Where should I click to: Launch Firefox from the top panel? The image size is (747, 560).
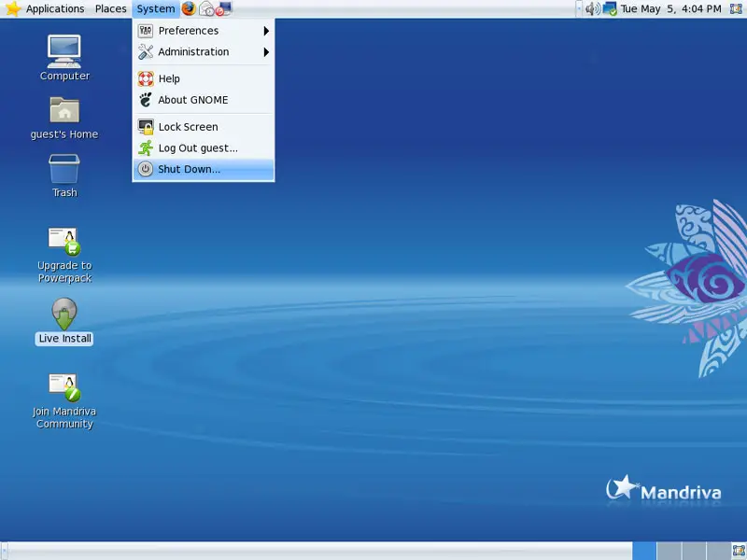click(x=189, y=8)
